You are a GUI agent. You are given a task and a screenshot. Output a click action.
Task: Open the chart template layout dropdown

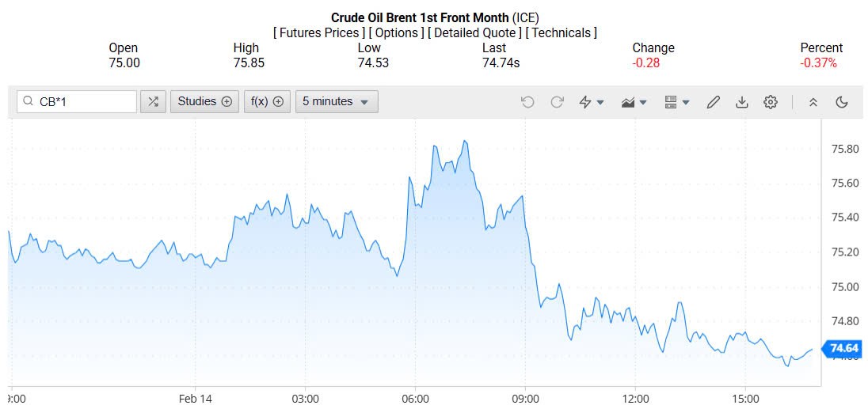tap(677, 102)
